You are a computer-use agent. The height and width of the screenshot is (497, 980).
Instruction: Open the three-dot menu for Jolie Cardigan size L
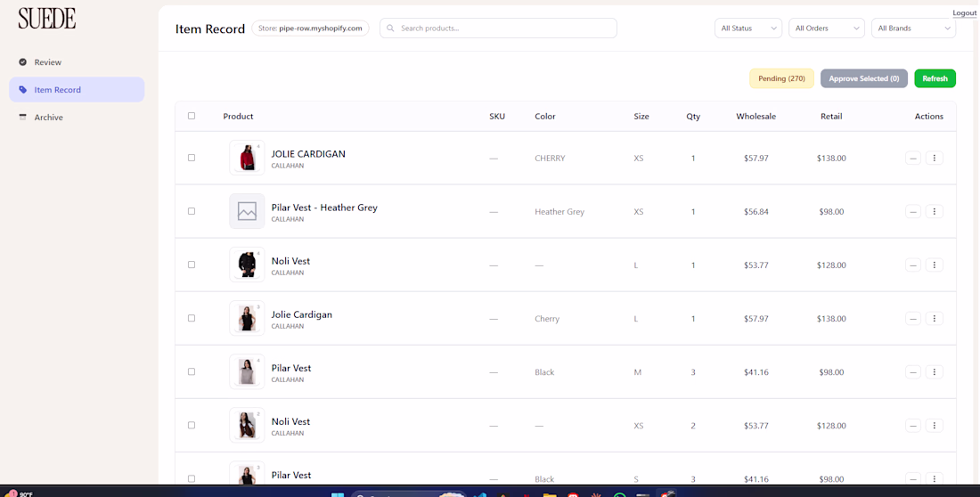tap(935, 318)
